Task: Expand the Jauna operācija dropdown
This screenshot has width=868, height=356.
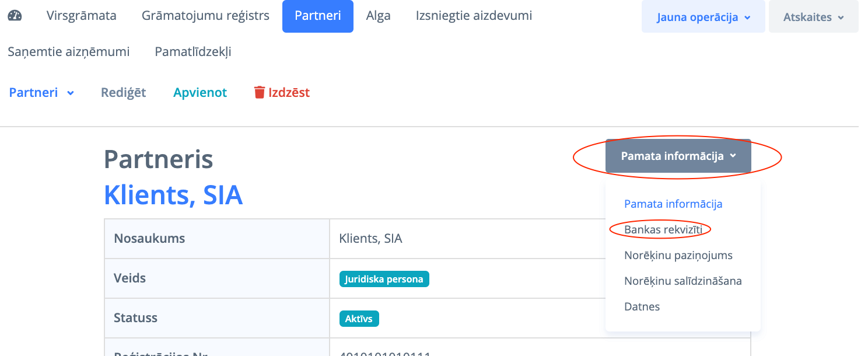Action: pyautogui.click(x=703, y=17)
